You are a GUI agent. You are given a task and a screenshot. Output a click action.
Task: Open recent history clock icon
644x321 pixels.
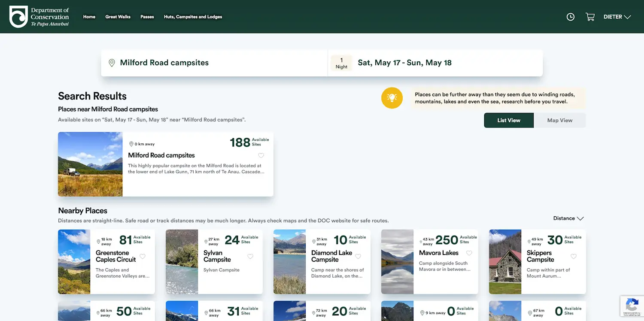click(570, 17)
